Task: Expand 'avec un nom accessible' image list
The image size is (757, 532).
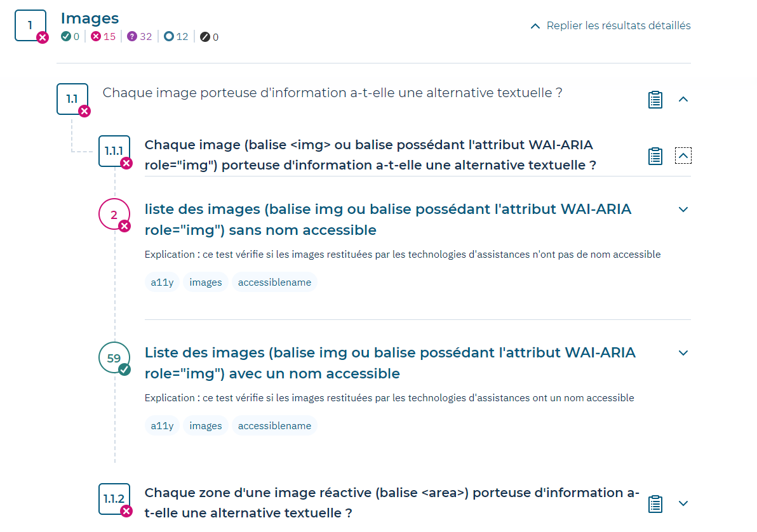Action: [683, 353]
